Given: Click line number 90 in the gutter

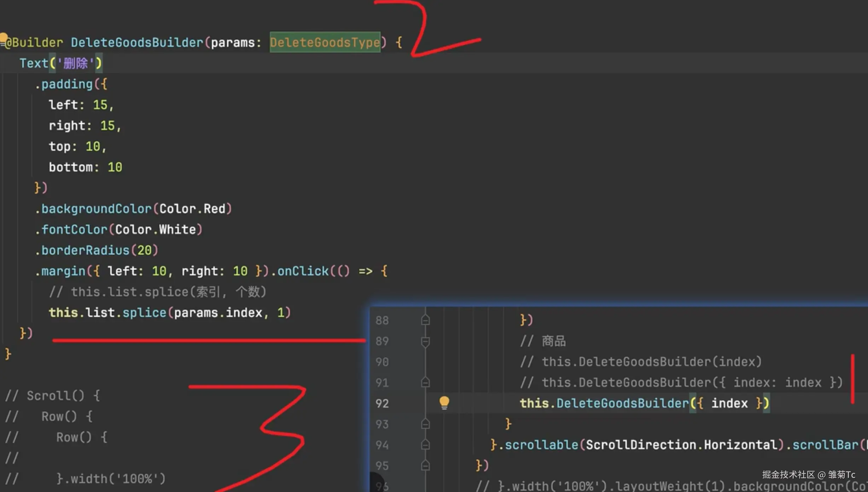Looking at the screenshot, I should click(x=382, y=362).
